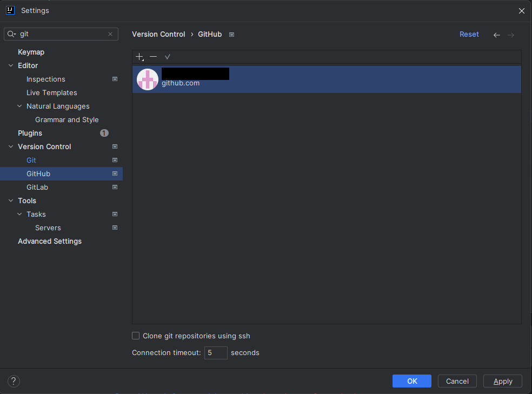
Task: Open Keymap settings
Action: [31, 52]
